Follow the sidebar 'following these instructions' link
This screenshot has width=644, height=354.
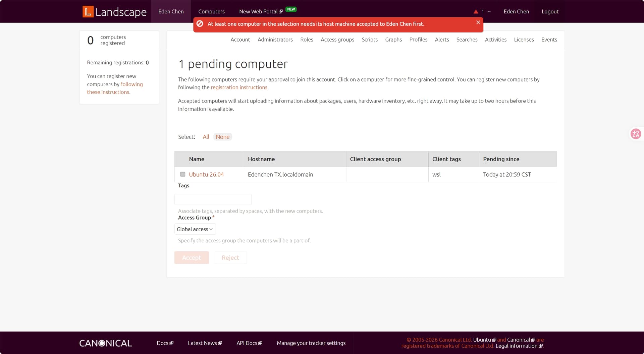pyautogui.click(x=115, y=88)
